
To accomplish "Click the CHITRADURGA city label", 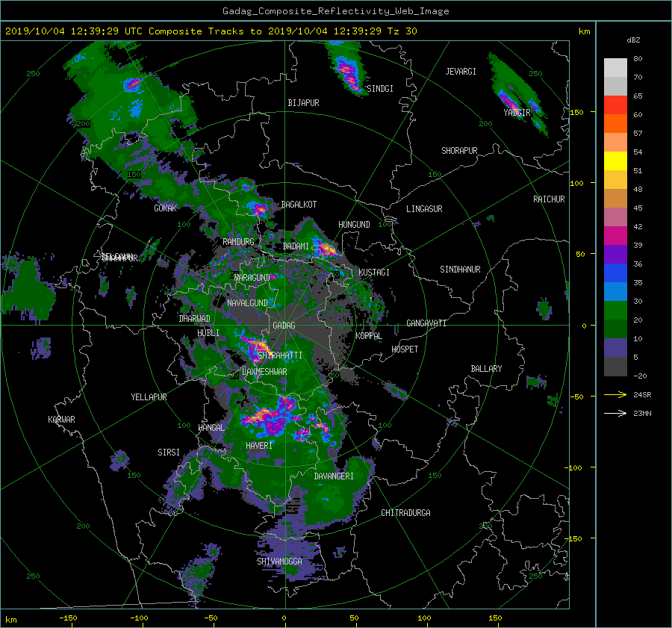I will (x=405, y=513).
